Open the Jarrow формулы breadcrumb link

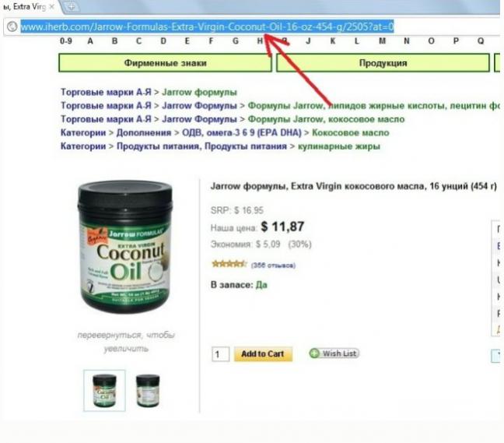199,92
